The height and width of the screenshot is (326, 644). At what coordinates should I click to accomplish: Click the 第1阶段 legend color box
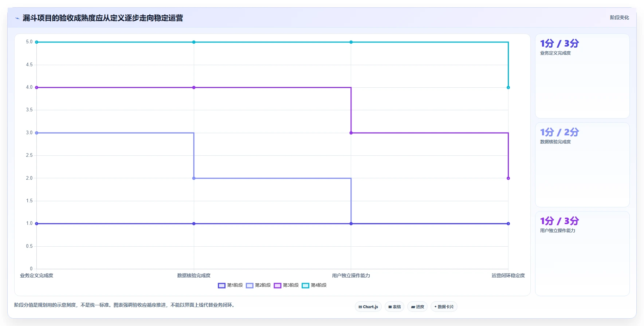pos(222,285)
